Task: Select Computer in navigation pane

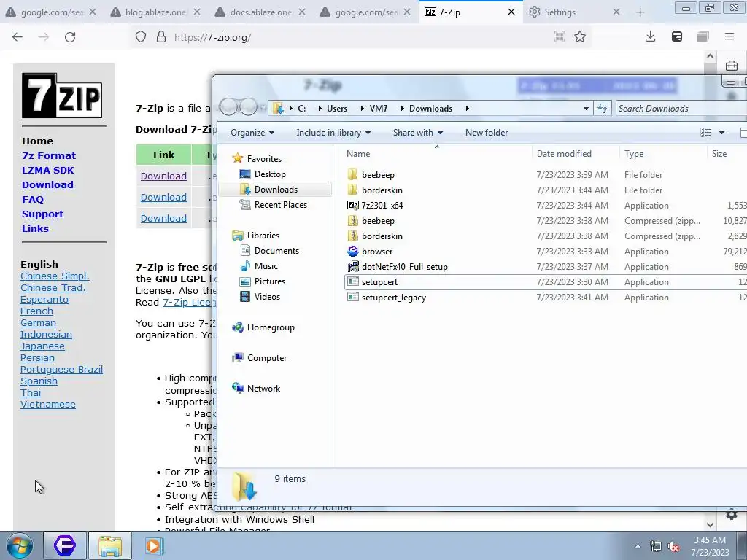Action: point(267,358)
